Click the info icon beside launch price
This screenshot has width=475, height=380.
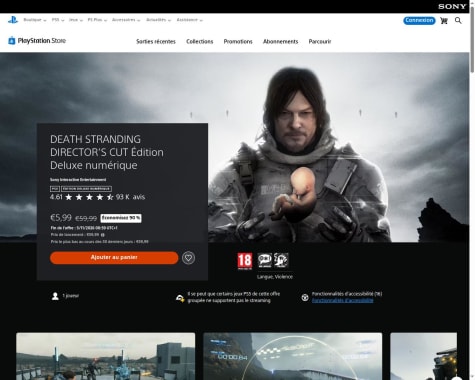point(103,235)
